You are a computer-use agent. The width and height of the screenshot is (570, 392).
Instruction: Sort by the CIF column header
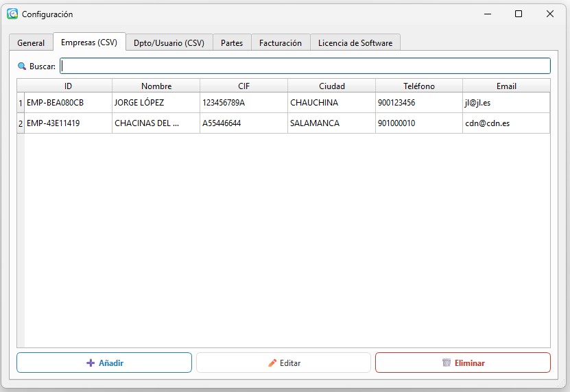pos(244,86)
